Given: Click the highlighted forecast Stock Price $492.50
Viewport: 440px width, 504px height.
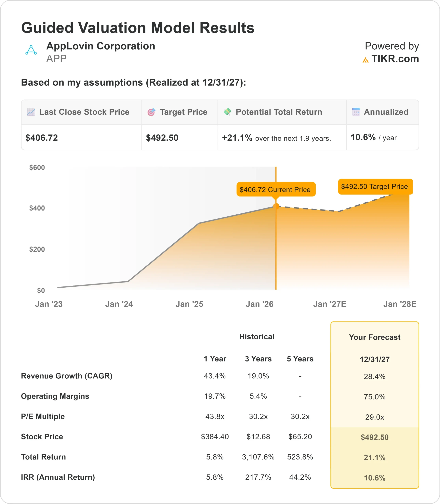Looking at the screenshot, I should click(374, 437).
